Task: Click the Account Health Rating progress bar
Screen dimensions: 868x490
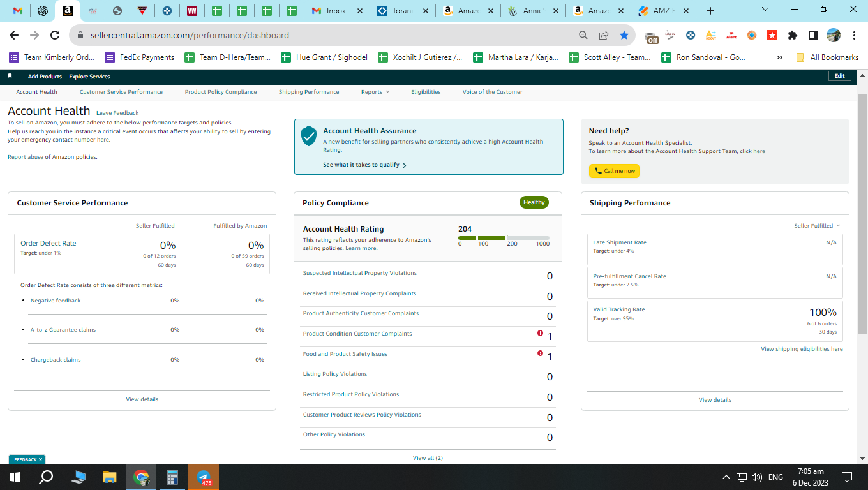Action: coord(504,238)
